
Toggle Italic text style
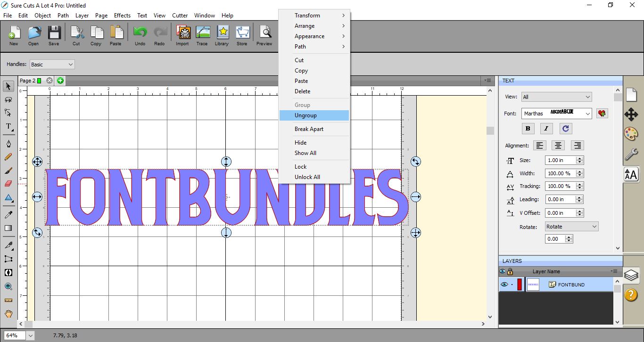point(546,128)
